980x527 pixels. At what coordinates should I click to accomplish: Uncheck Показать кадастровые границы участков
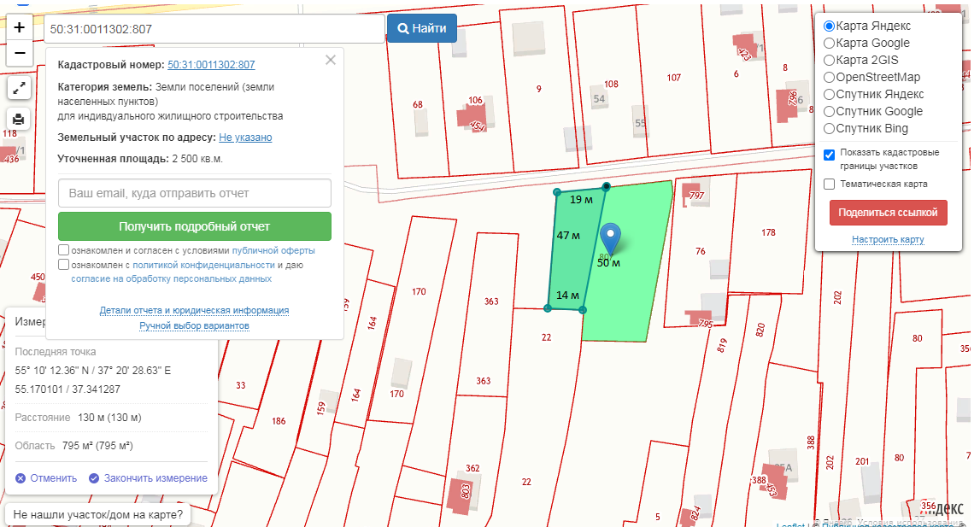point(829,155)
